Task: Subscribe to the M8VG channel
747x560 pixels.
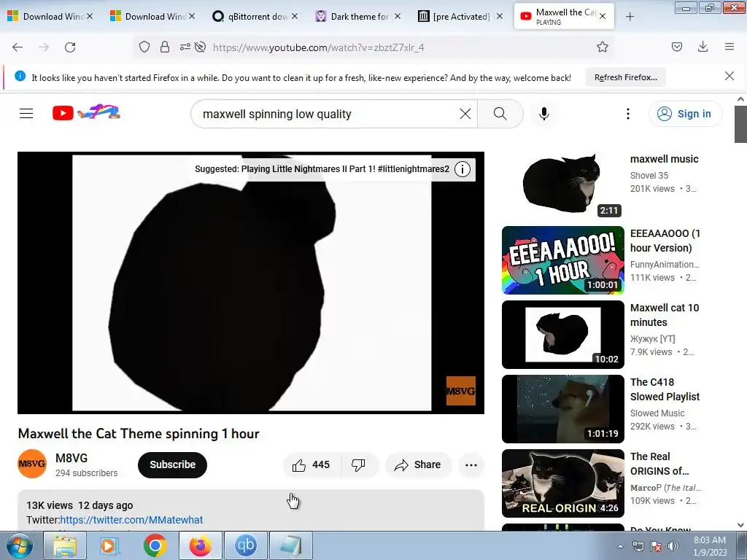Action: click(172, 464)
